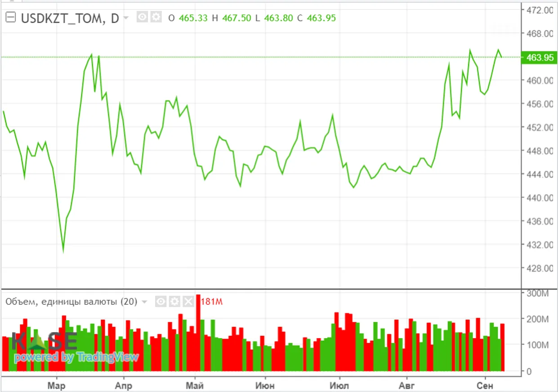This screenshot has height=392, width=558.
Task: Click the high value 467.50
Action: tap(237, 18)
